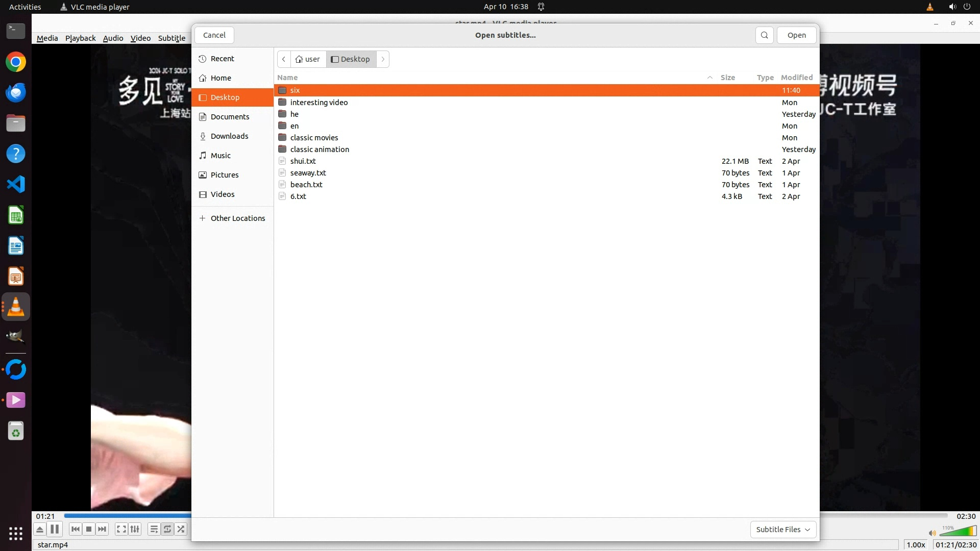Skip to previous media track
The height and width of the screenshot is (551, 980).
tap(76, 529)
